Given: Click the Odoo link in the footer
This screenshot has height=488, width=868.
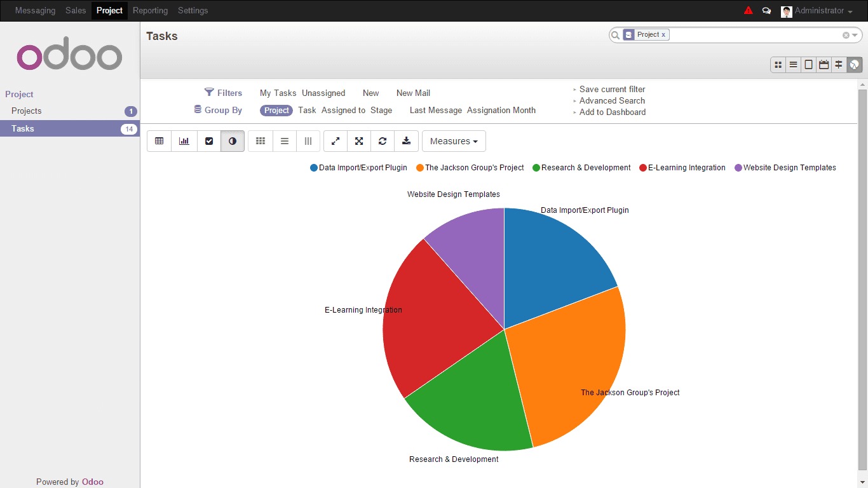Looking at the screenshot, I should 93,482.
